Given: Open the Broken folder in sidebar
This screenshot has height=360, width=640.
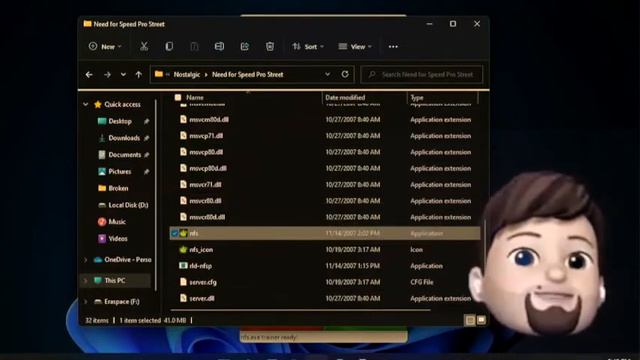Looking at the screenshot, I should coord(118,188).
